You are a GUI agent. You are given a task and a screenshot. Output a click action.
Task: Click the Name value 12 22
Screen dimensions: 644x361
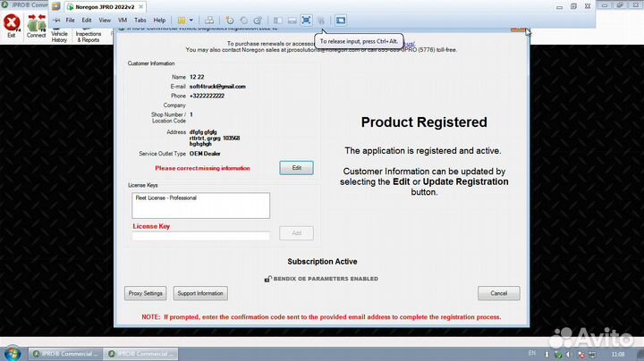tap(197, 77)
